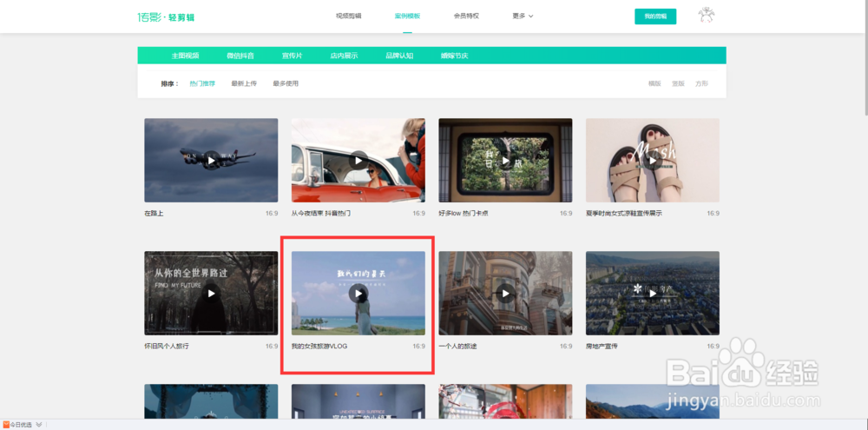This screenshot has height=430, width=868.
Task: Click the 16:9 label beside 在路上
Action: click(x=272, y=214)
